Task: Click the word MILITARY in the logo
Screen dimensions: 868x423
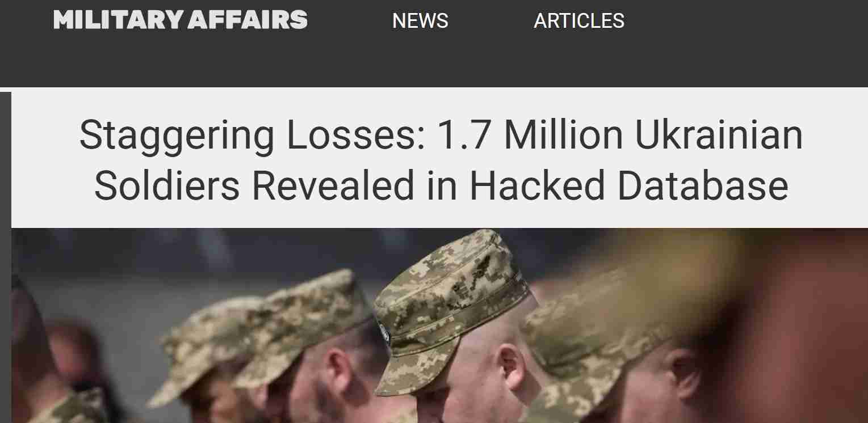Action: (x=119, y=20)
